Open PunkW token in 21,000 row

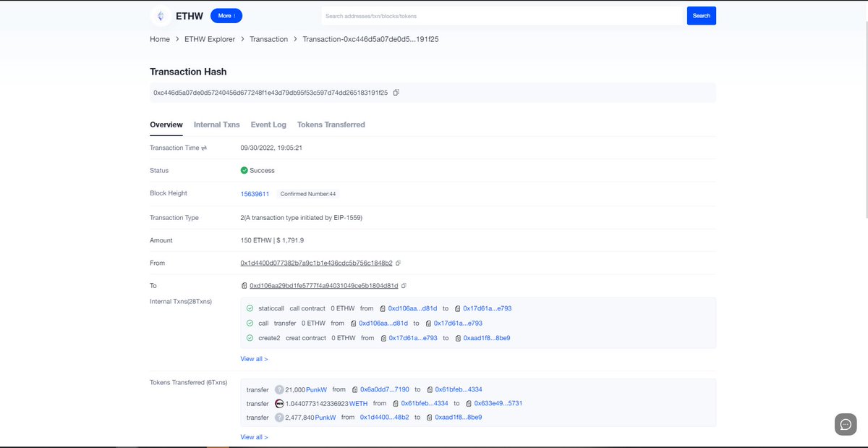tap(316, 389)
